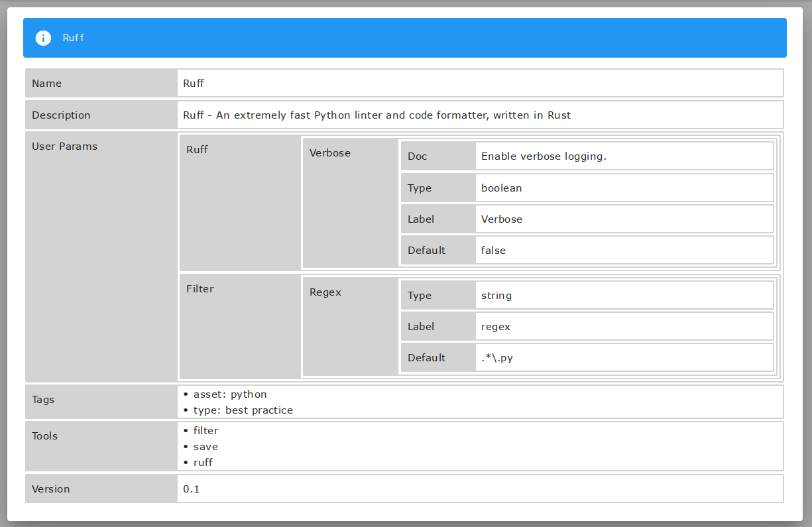Click the Default key in the Regex section

[438, 357]
